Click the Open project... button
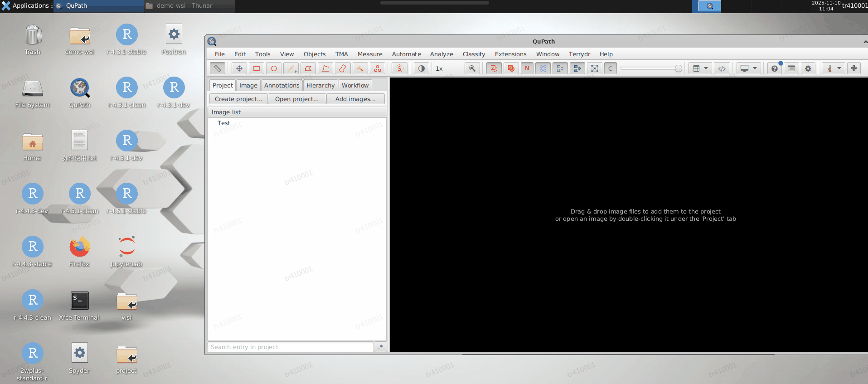 click(x=297, y=99)
